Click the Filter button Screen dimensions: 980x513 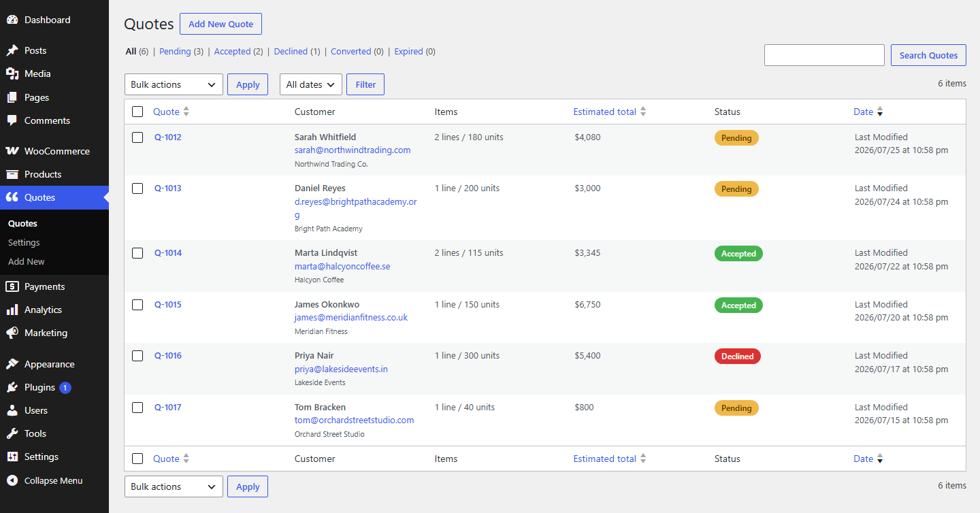click(365, 84)
